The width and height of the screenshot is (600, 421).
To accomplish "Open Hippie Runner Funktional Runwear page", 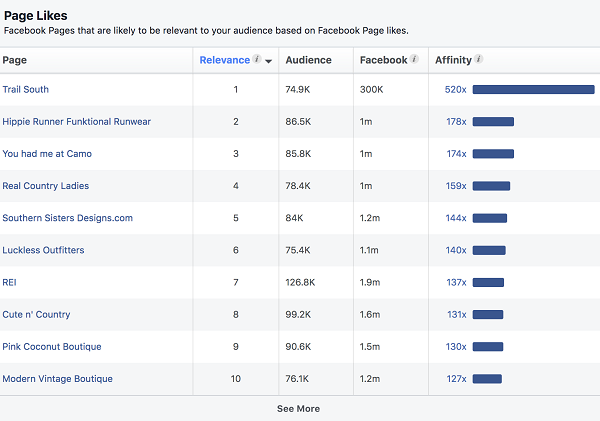I will 77,122.
